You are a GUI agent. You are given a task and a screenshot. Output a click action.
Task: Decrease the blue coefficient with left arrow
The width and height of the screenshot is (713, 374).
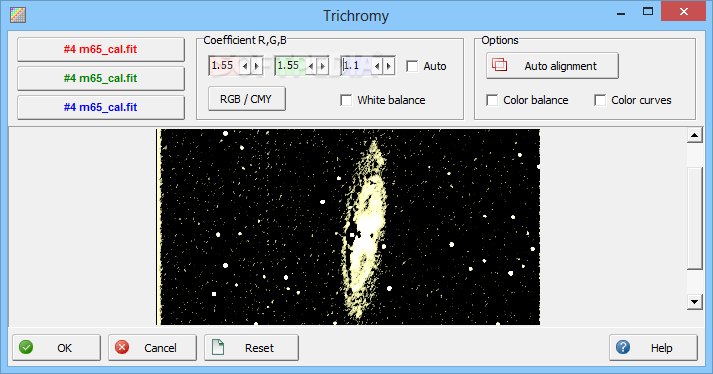[x=377, y=66]
